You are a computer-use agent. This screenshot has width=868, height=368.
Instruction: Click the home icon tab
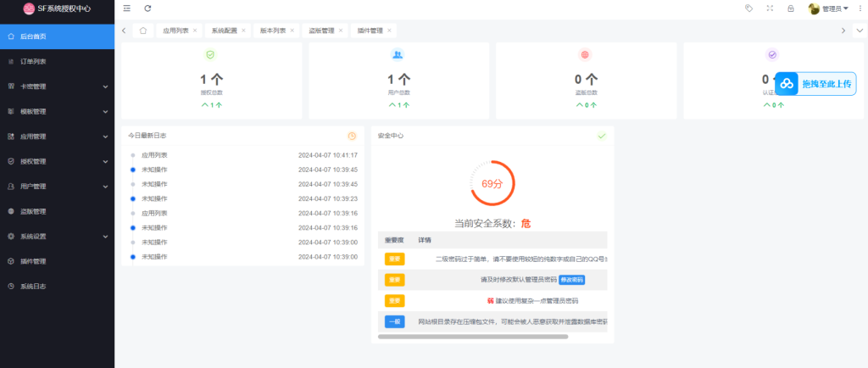[142, 31]
